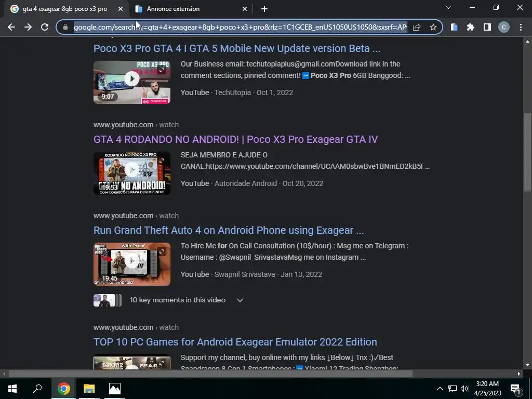Play the TechUtopia 9:07 video thumbnail
This screenshot has height=399, width=532.
[x=132, y=82]
